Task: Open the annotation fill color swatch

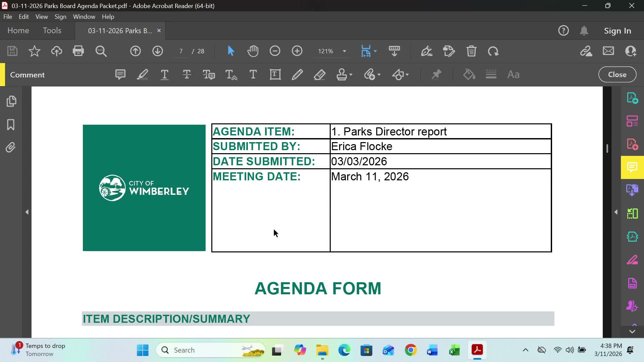Action: point(469,74)
